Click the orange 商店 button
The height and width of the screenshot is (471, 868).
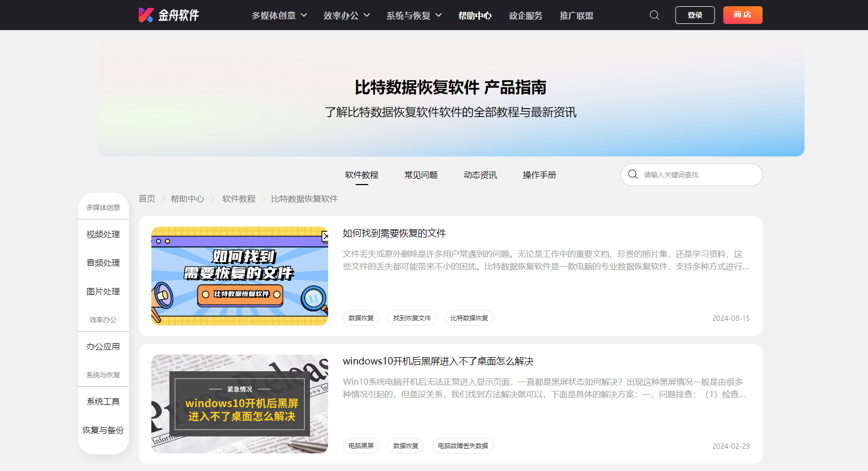coord(743,15)
